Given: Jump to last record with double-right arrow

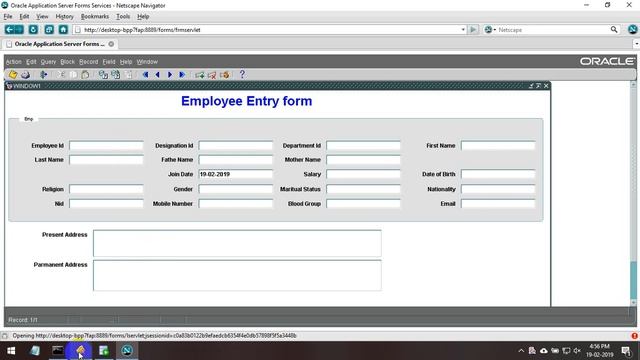Looking at the screenshot, I should [182, 75].
